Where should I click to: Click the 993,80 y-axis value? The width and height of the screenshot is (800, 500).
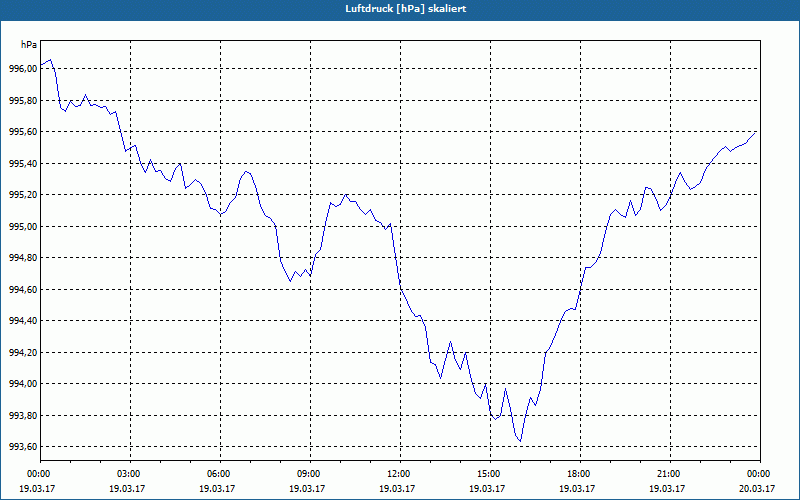[x=23, y=416]
